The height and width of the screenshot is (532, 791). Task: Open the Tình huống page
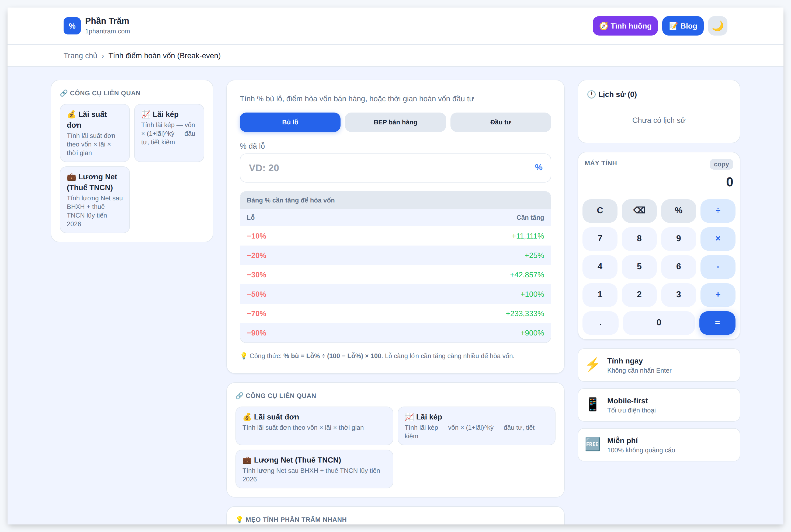click(x=625, y=26)
